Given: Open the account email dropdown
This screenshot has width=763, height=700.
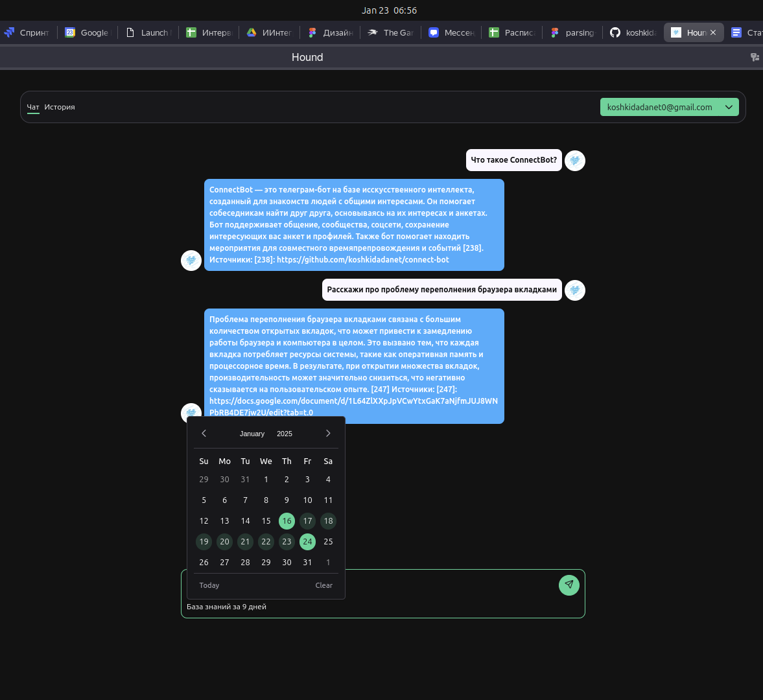Looking at the screenshot, I should (x=669, y=107).
